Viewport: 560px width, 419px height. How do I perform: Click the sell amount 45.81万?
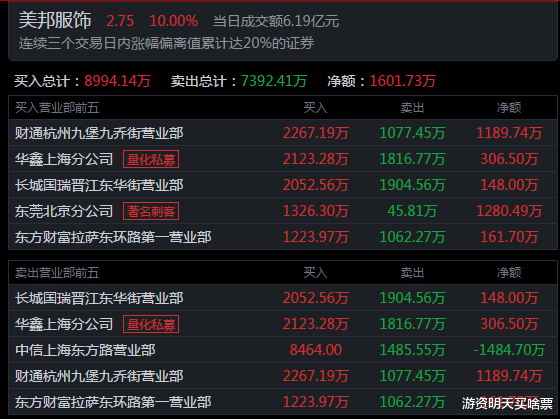tap(412, 211)
